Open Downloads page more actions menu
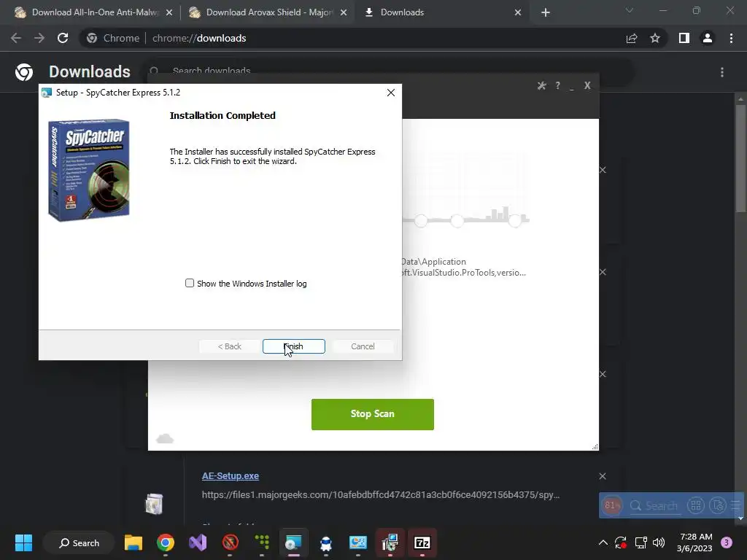This screenshot has width=747, height=560. (x=722, y=72)
